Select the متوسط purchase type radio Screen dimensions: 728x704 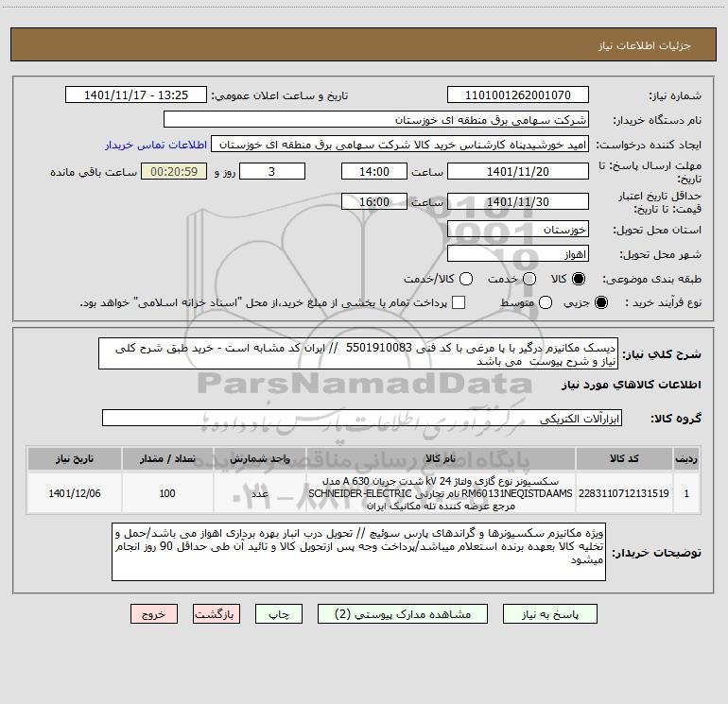pos(546,302)
